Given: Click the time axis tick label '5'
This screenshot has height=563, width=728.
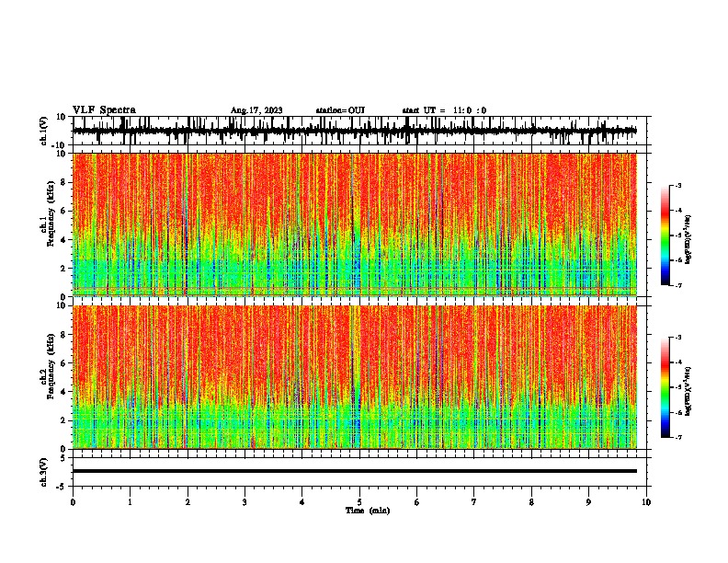Looking at the screenshot, I should [359, 502].
